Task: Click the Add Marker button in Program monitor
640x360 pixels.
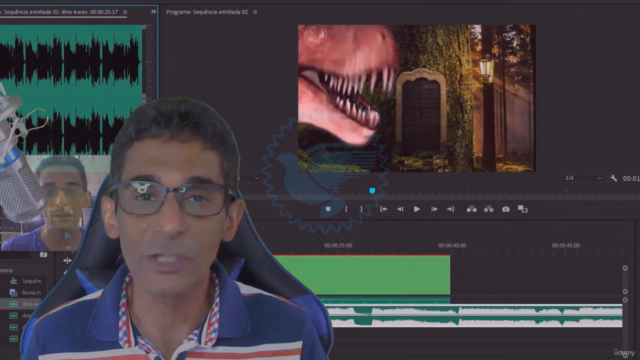Action: click(x=328, y=209)
